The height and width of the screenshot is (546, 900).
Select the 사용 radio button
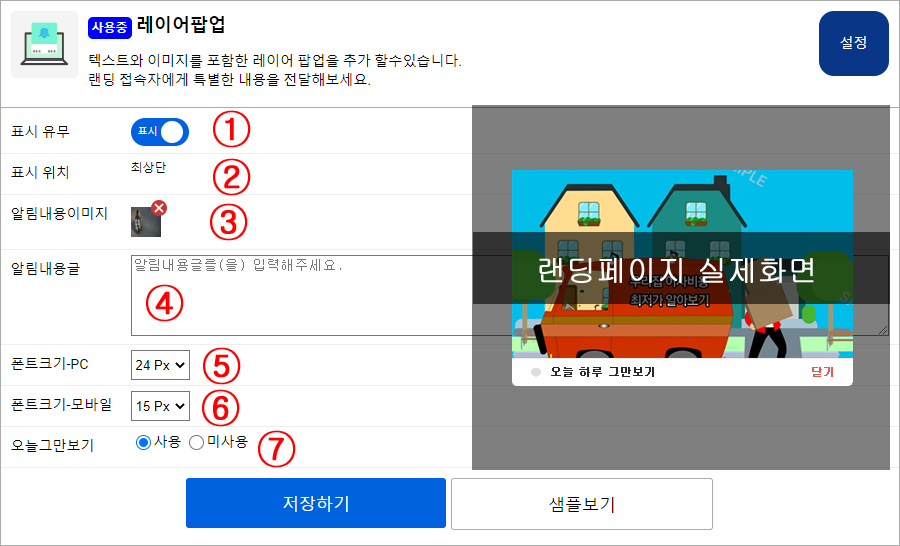[143, 443]
